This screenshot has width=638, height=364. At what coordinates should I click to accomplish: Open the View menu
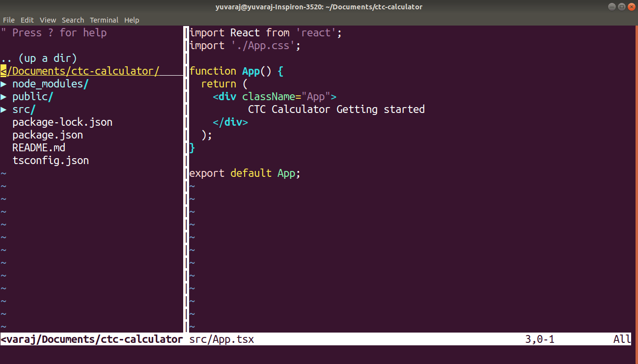[x=48, y=20]
